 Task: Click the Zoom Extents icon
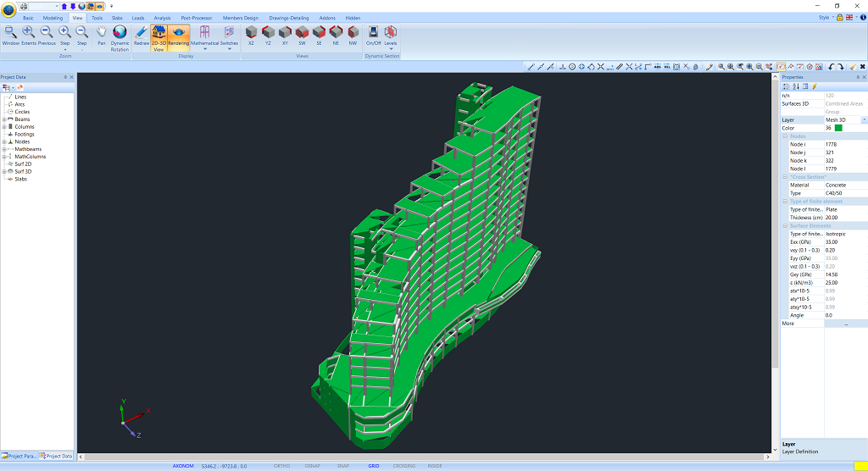29,35
